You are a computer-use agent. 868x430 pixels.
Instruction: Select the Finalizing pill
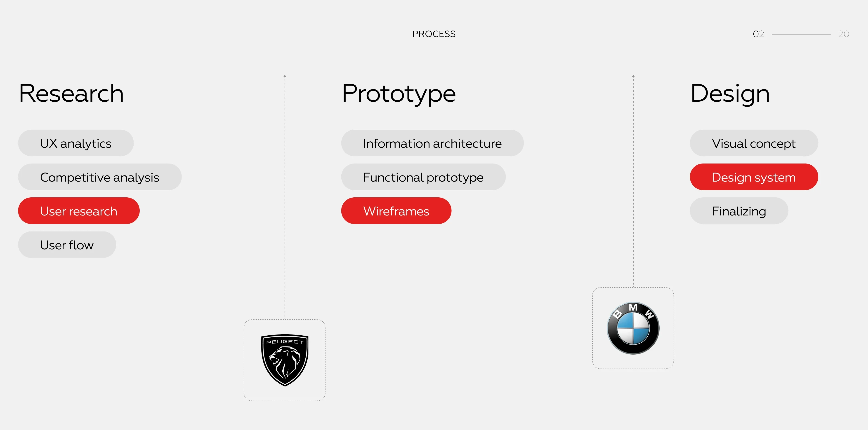pyautogui.click(x=739, y=211)
